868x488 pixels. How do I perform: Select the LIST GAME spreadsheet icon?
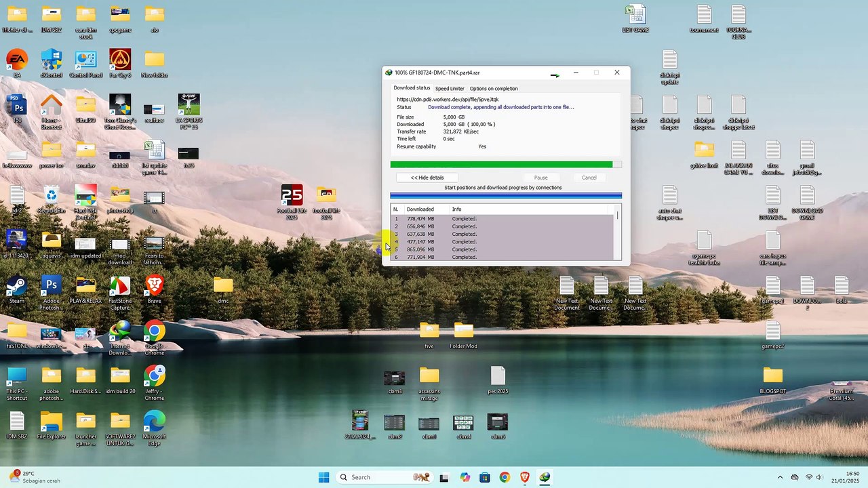click(635, 18)
